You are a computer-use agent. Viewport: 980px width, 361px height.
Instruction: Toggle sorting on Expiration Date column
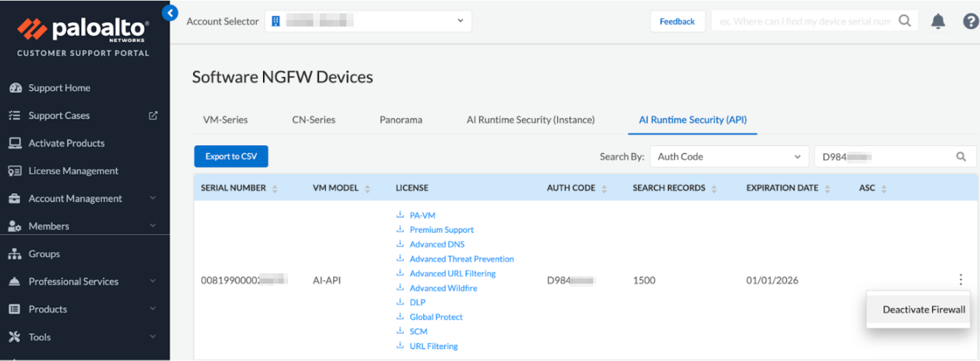827,189
